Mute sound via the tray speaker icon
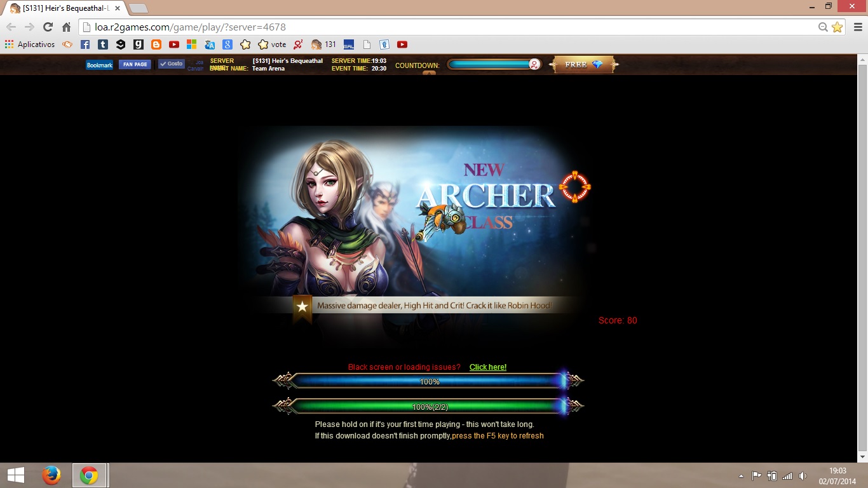The width and height of the screenshot is (868, 488). point(803,475)
